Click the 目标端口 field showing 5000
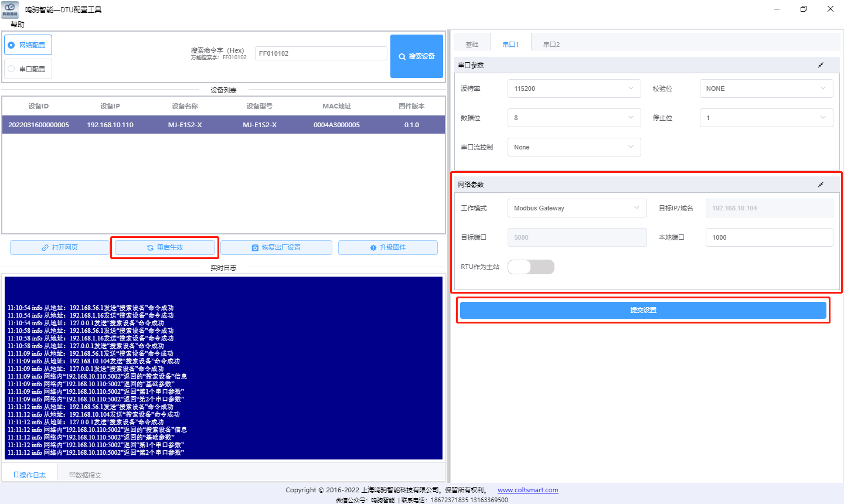The image size is (844, 504). [577, 237]
